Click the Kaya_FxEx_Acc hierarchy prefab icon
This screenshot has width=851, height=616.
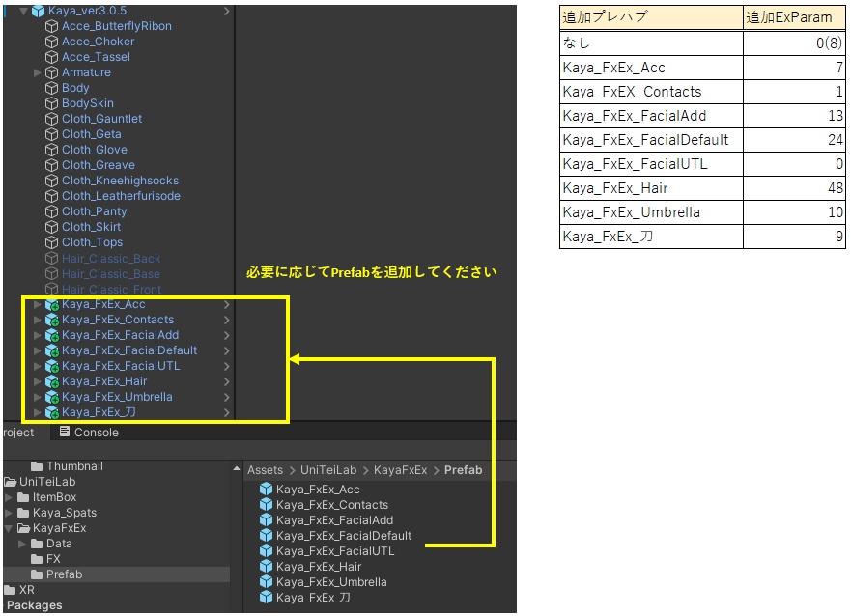tap(52, 305)
